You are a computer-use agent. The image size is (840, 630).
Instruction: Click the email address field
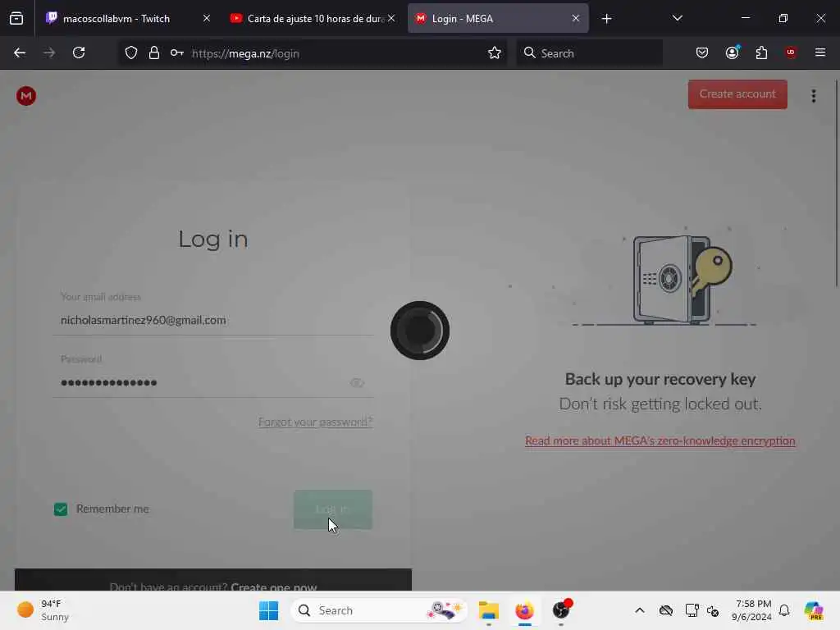coord(213,321)
